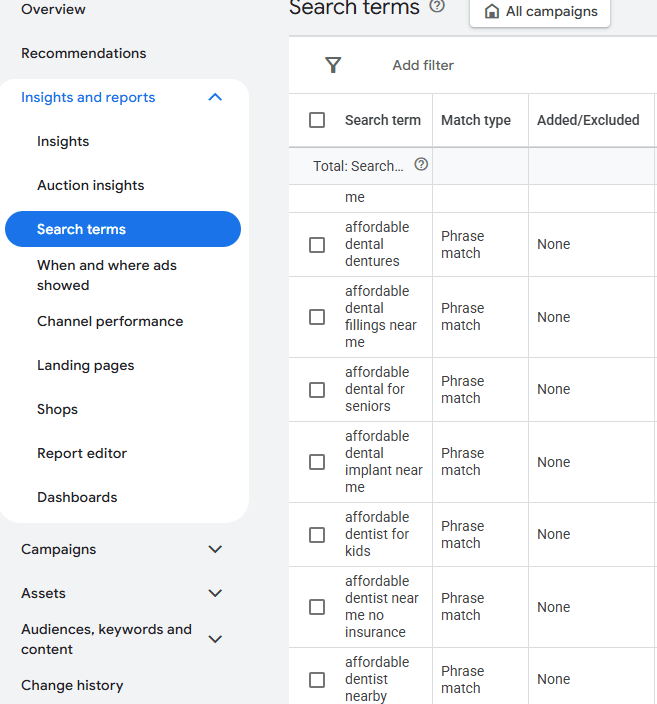Open Channel performance report
The height and width of the screenshot is (704, 657).
click(x=110, y=321)
